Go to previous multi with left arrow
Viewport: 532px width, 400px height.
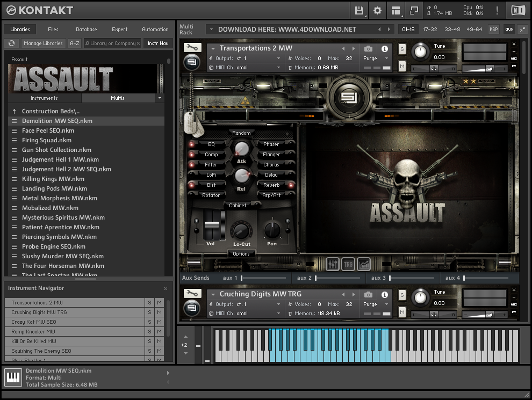click(x=379, y=30)
